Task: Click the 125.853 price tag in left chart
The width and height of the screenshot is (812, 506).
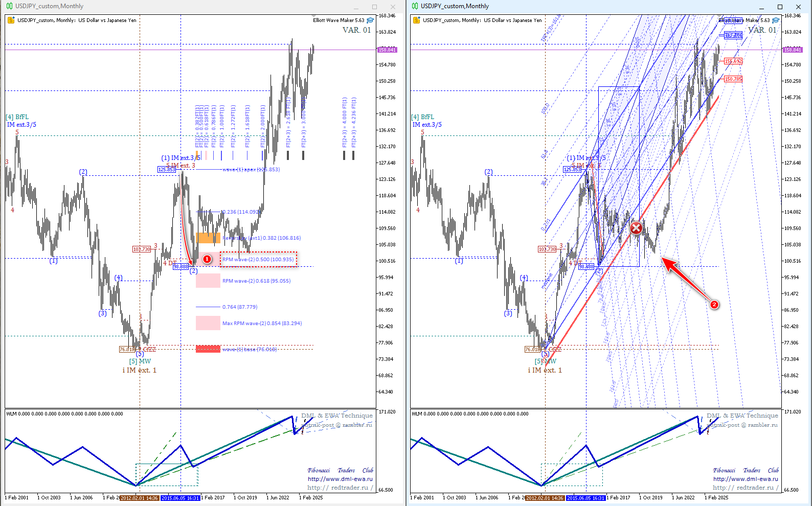Action: [x=167, y=169]
